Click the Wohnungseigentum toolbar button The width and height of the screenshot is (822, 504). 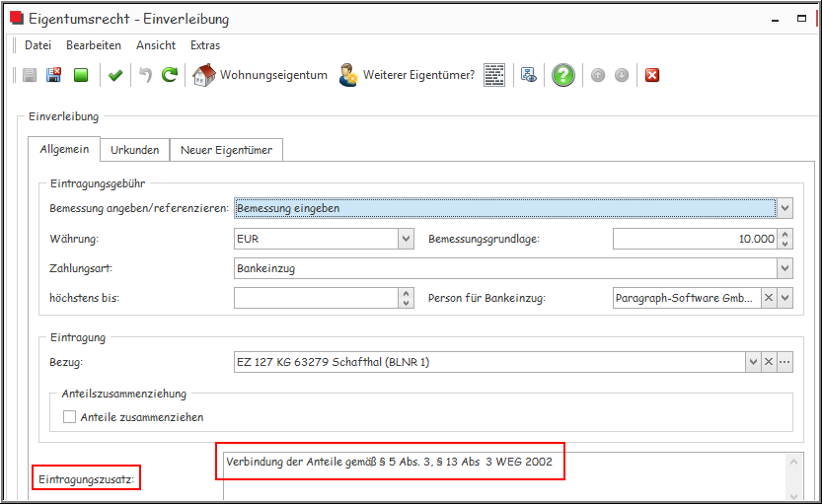261,75
